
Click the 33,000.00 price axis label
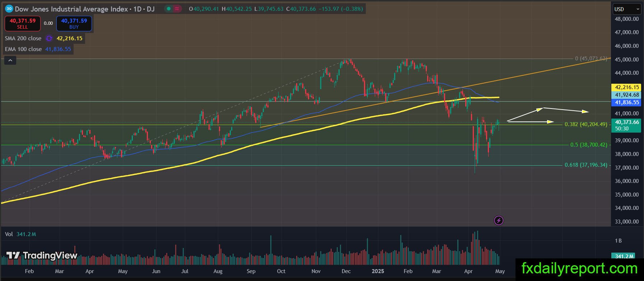627,222
